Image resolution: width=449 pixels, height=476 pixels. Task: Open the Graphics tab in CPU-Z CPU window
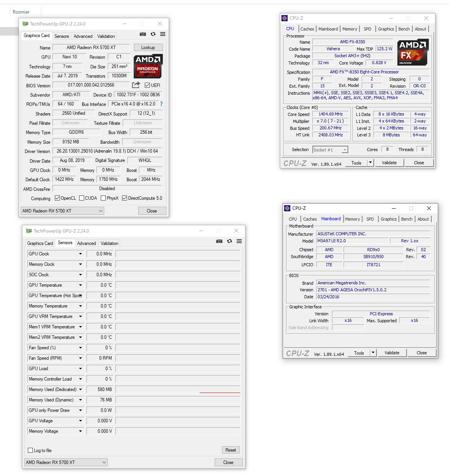[386, 29]
